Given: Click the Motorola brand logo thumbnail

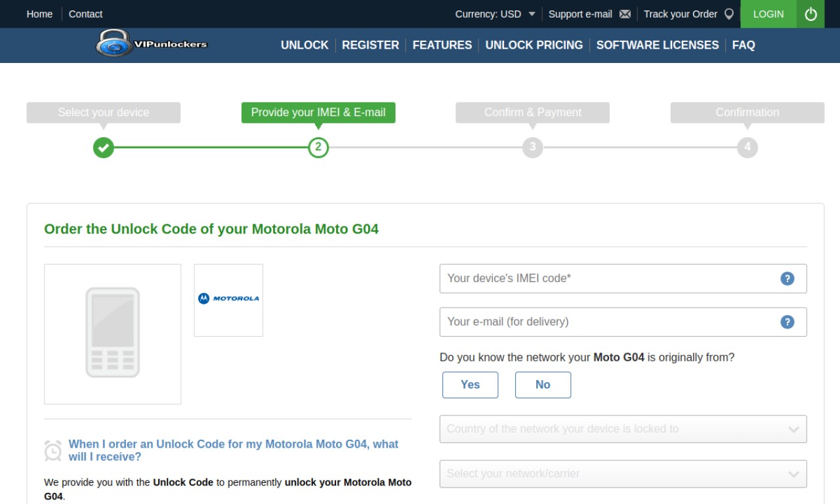Looking at the screenshot, I should click(x=228, y=300).
